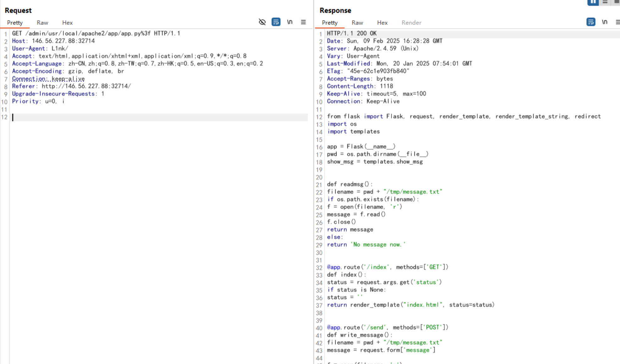Image resolution: width=620 pixels, height=364 pixels.
Task: Click the GET request line in editor
Action: [x=96, y=33]
